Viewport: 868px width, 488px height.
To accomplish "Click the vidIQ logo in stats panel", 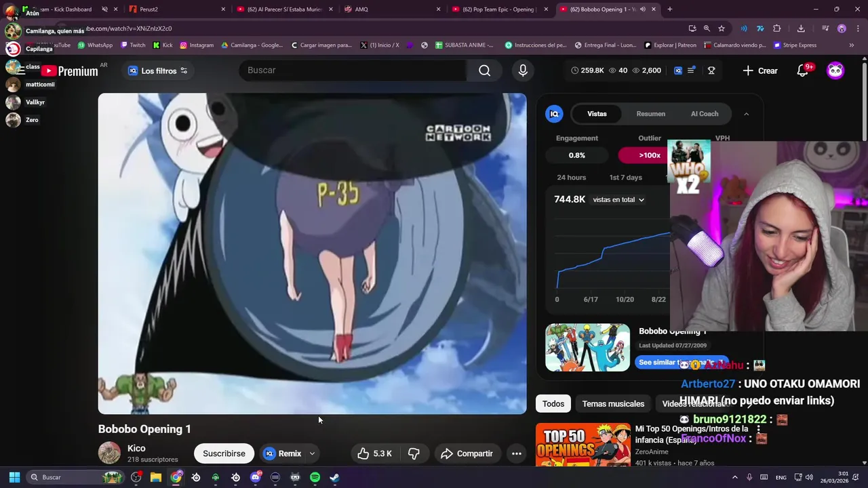I will [554, 114].
